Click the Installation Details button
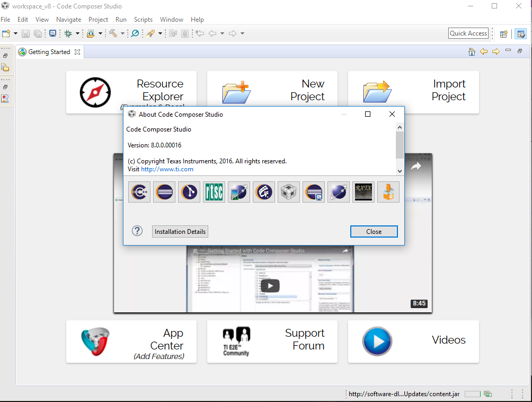 point(180,232)
